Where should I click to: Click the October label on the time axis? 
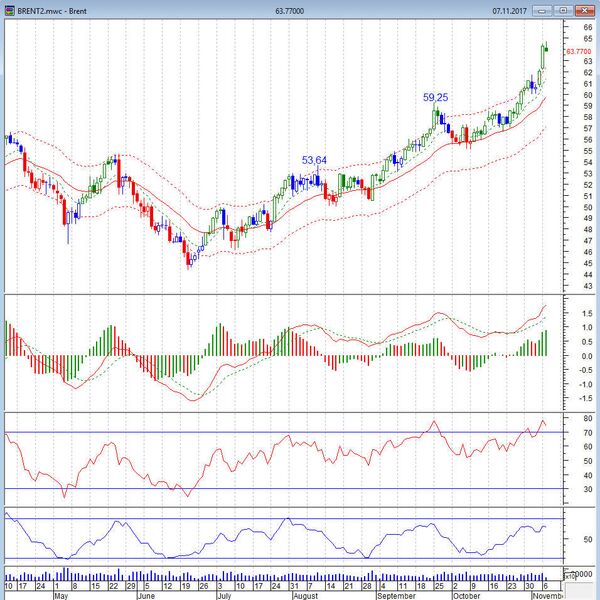point(467,594)
